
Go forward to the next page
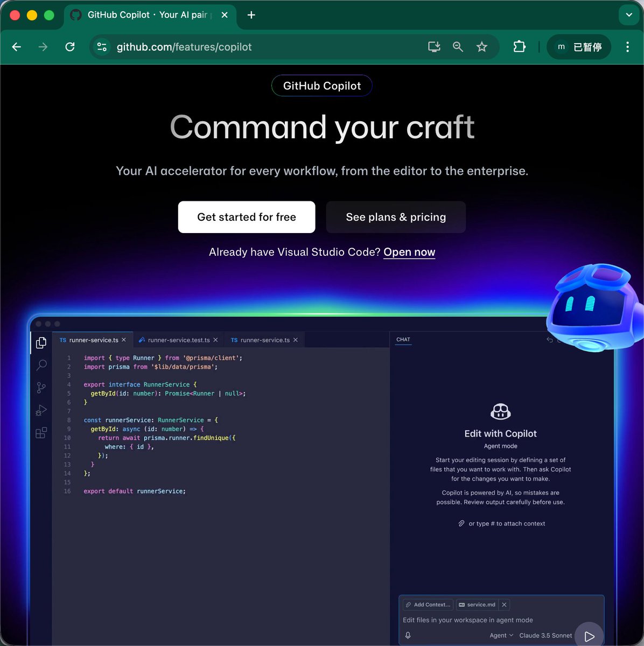(43, 47)
